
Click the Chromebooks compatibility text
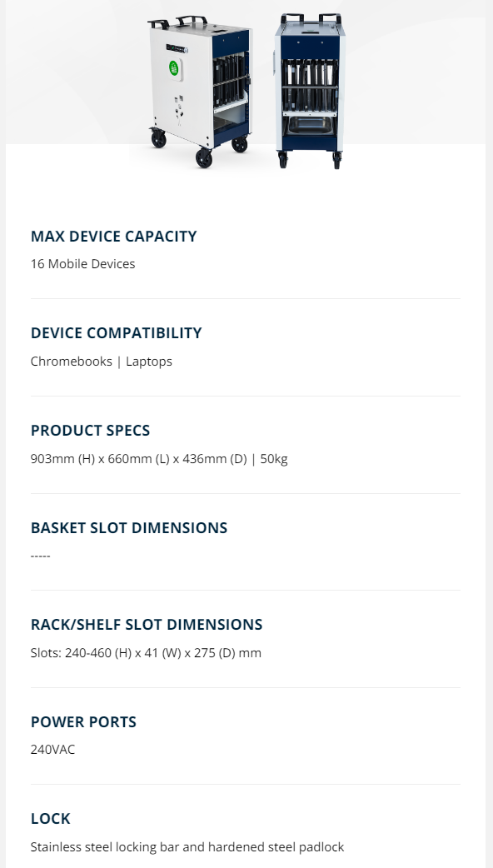tap(72, 361)
